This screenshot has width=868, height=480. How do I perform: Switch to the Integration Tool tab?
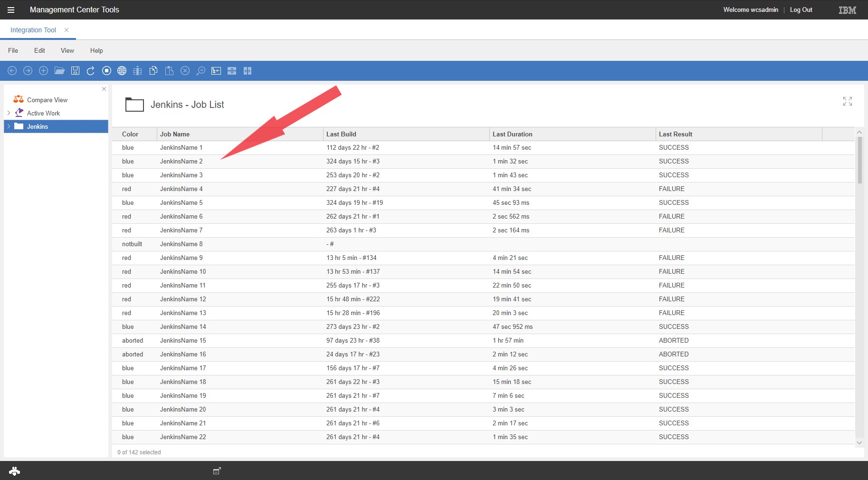[33, 30]
